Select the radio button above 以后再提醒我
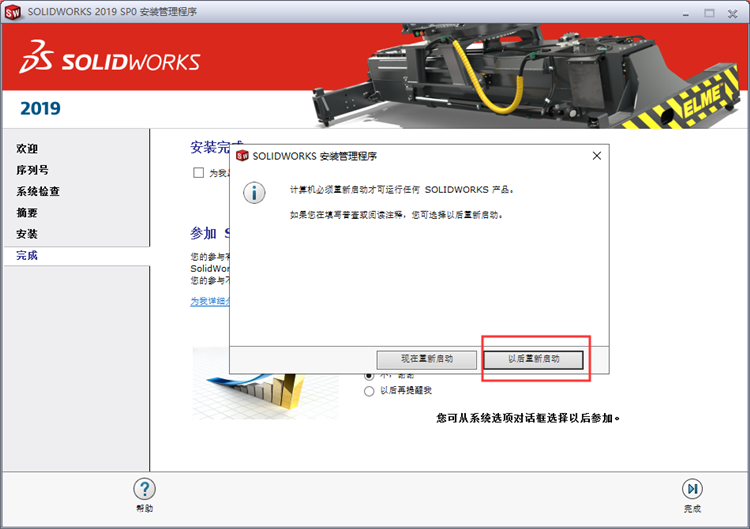750x529 pixels. pos(369,376)
